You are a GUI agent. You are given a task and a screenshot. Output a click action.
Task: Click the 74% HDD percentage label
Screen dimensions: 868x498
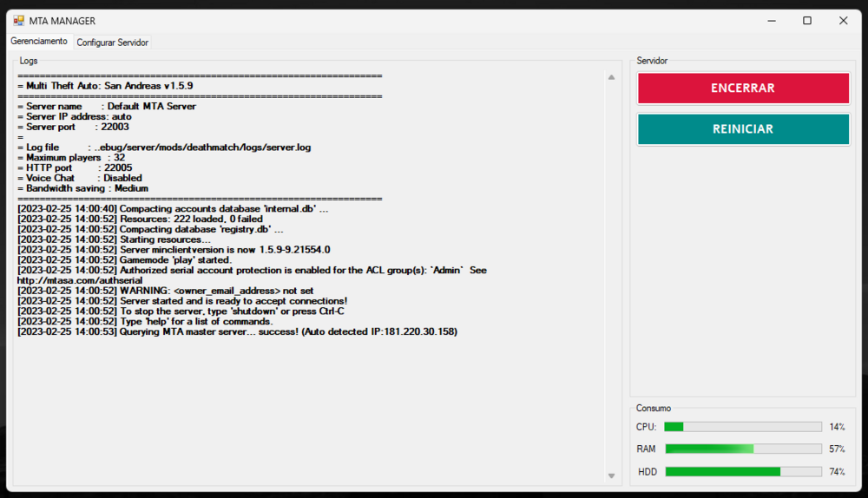[x=837, y=472]
